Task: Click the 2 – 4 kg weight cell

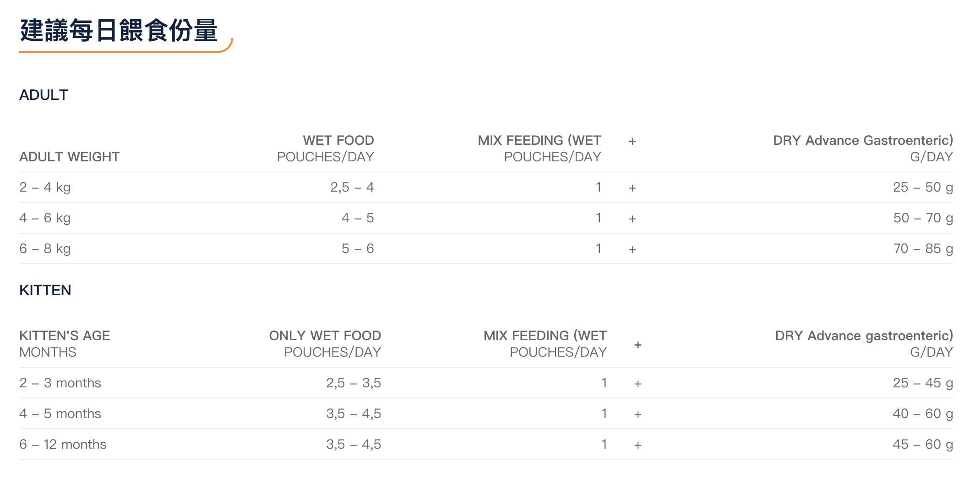Action: tap(45, 187)
